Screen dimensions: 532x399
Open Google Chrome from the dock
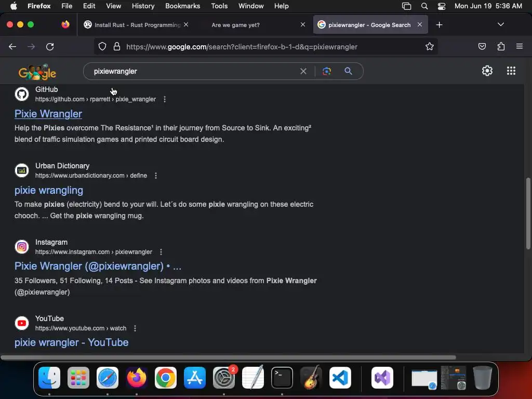tap(166, 378)
